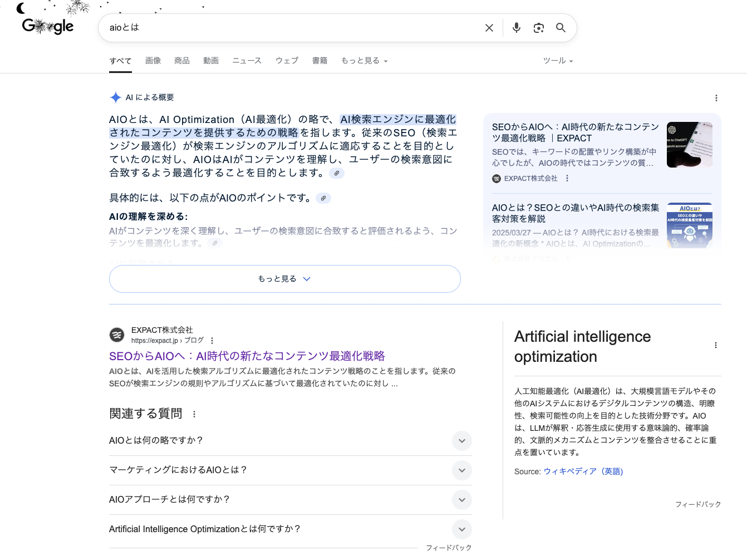
Task: Expand question AIOとは何の略ですか？
Action: [x=290, y=441]
